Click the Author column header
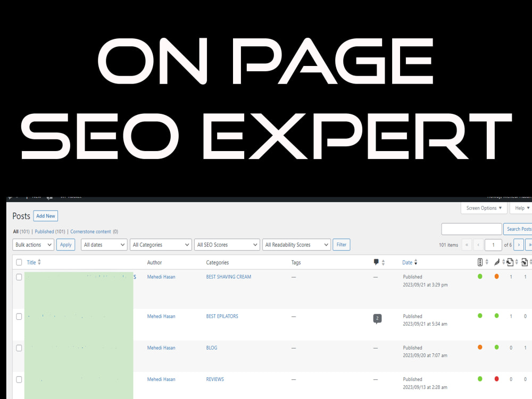The width and height of the screenshot is (532, 399). coord(154,262)
